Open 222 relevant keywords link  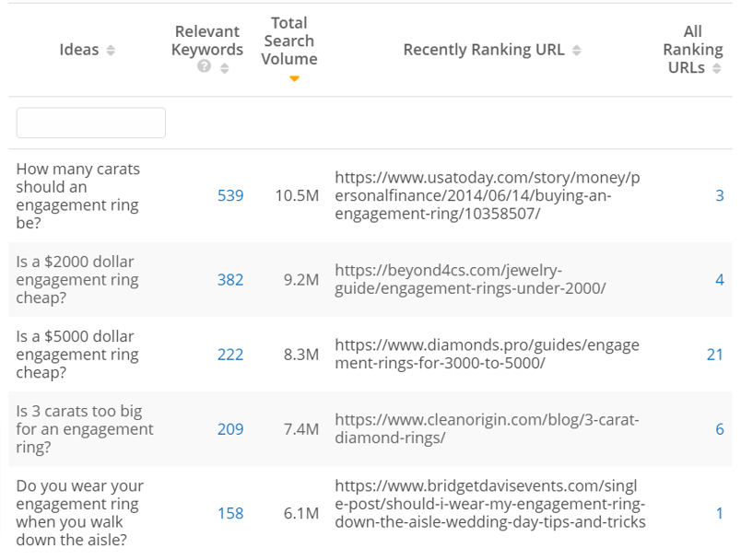(x=230, y=354)
